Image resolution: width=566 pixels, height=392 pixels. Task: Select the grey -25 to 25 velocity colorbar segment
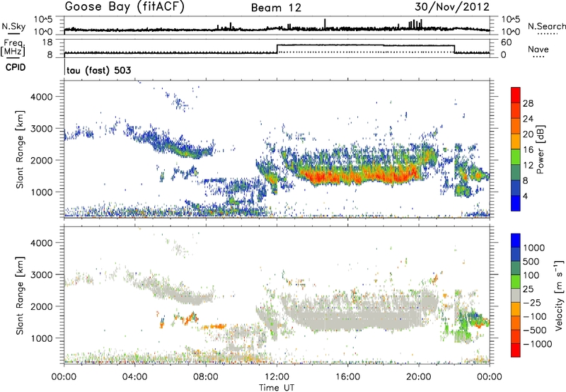tap(516, 295)
